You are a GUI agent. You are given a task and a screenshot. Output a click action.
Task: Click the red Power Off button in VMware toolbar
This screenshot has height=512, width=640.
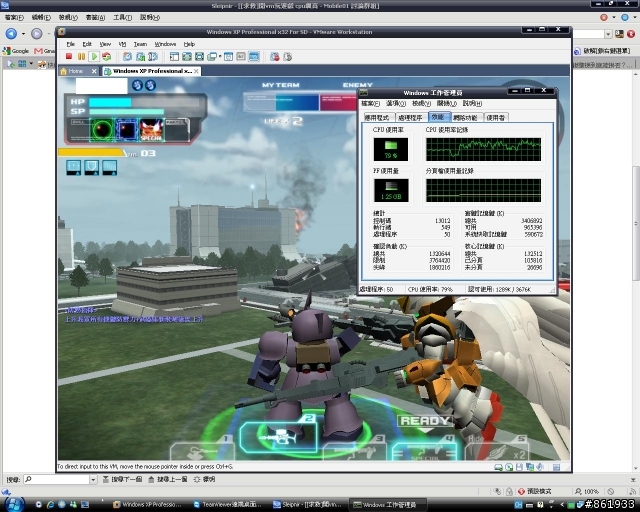(69, 56)
